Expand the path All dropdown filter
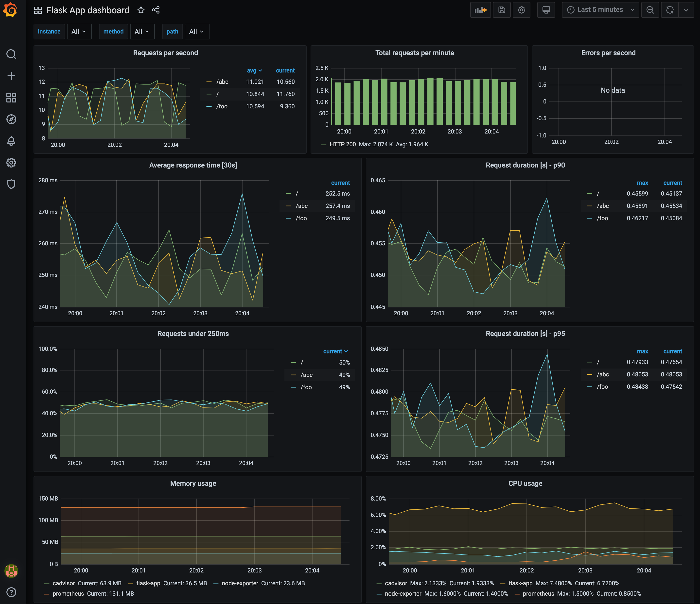Viewport: 700px width, 604px height. (196, 32)
